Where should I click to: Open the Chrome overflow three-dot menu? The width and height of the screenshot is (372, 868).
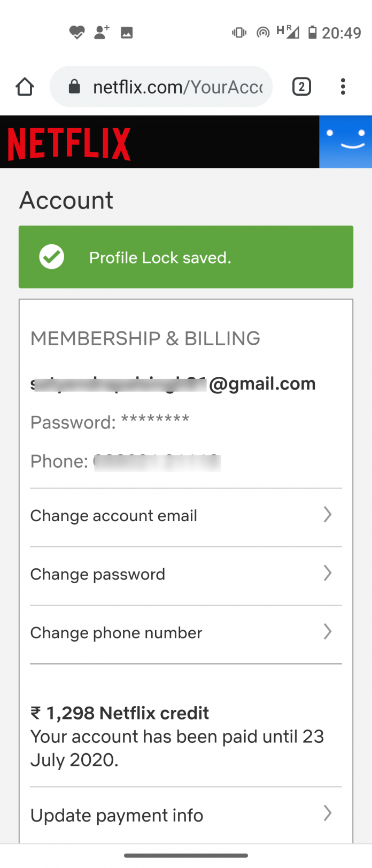pos(343,86)
